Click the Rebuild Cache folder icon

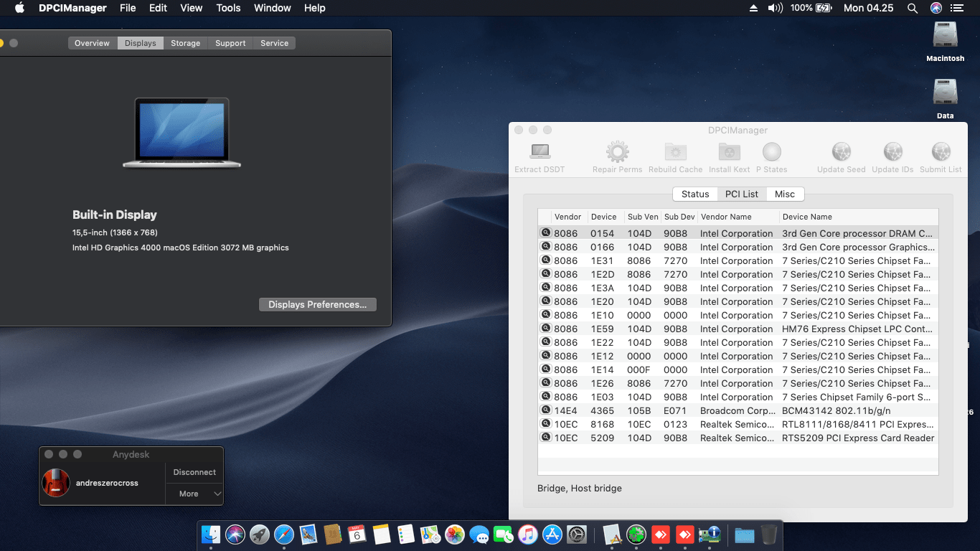click(675, 152)
